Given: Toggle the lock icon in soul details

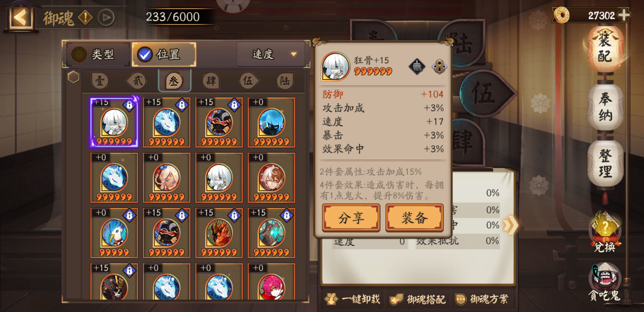Looking at the screenshot, I should coord(439,66).
